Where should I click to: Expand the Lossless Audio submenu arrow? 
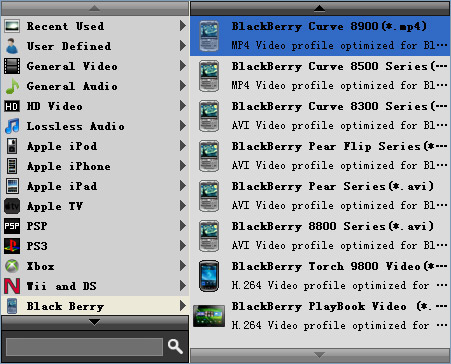tap(182, 126)
